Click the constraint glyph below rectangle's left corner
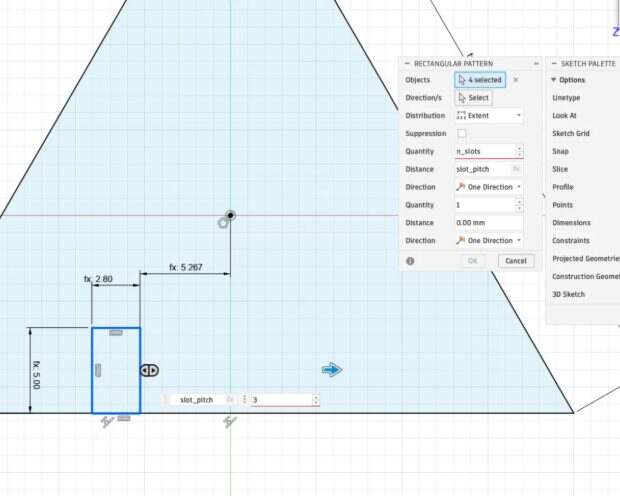The height and width of the screenshot is (496, 620). pyautogui.click(x=107, y=422)
